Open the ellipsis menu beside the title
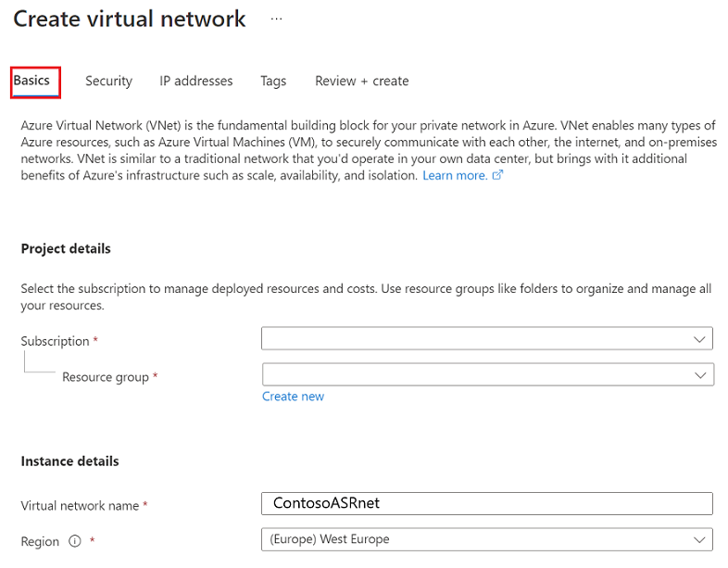This screenshot has height=568, width=728. pos(276,19)
